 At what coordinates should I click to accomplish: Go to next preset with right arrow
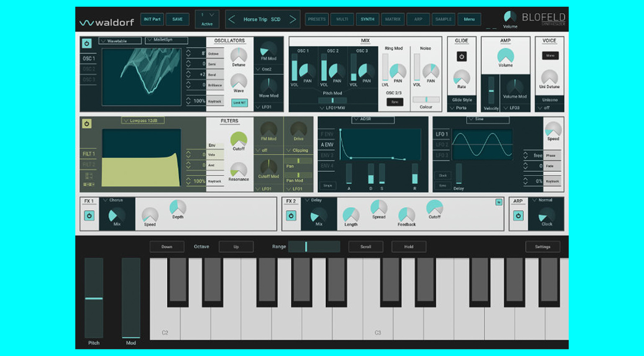point(293,19)
